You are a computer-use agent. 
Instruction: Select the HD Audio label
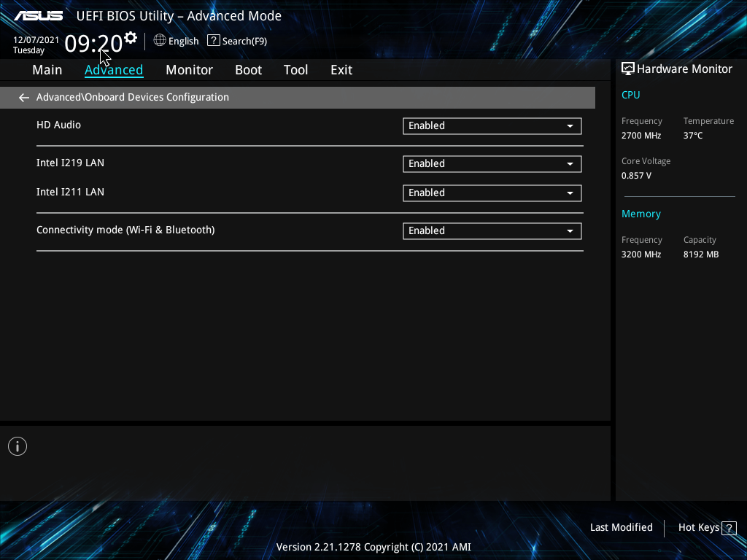click(x=58, y=125)
